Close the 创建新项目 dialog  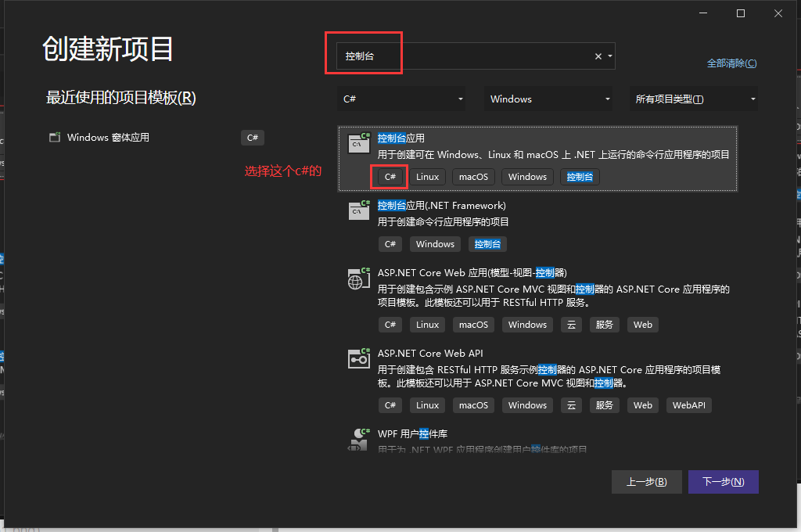(778, 13)
